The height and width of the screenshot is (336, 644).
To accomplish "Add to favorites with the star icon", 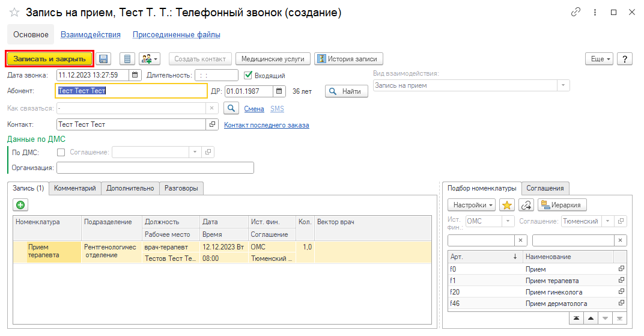I will tap(507, 206).
